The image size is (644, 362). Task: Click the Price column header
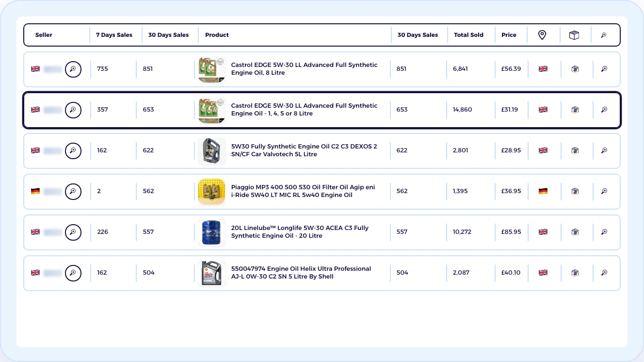click(x=509, y=35)
